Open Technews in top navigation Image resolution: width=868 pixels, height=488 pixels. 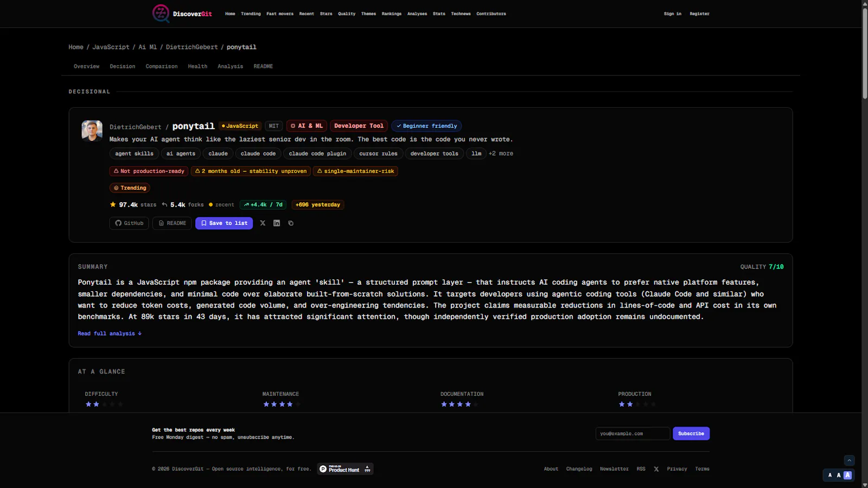461,14
